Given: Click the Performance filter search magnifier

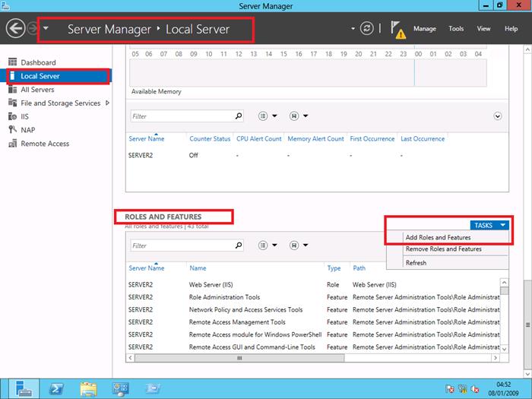Looking at the screenshot, I should (x=239, y=116).
